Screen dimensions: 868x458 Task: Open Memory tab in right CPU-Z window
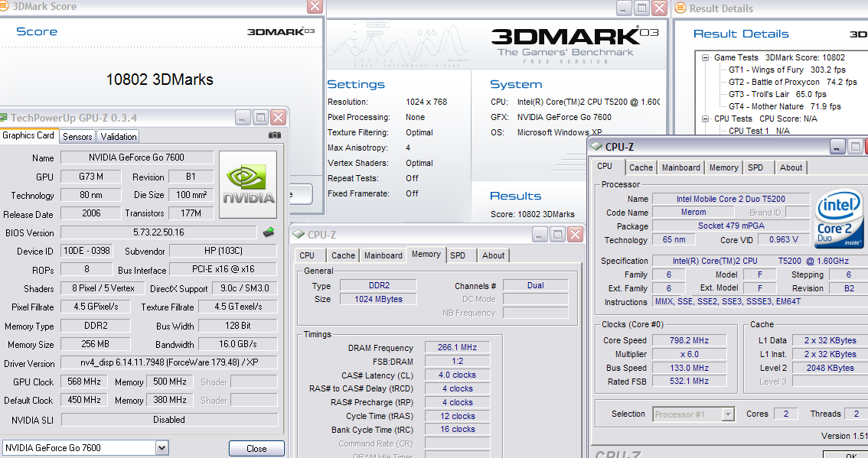point(723,167)
